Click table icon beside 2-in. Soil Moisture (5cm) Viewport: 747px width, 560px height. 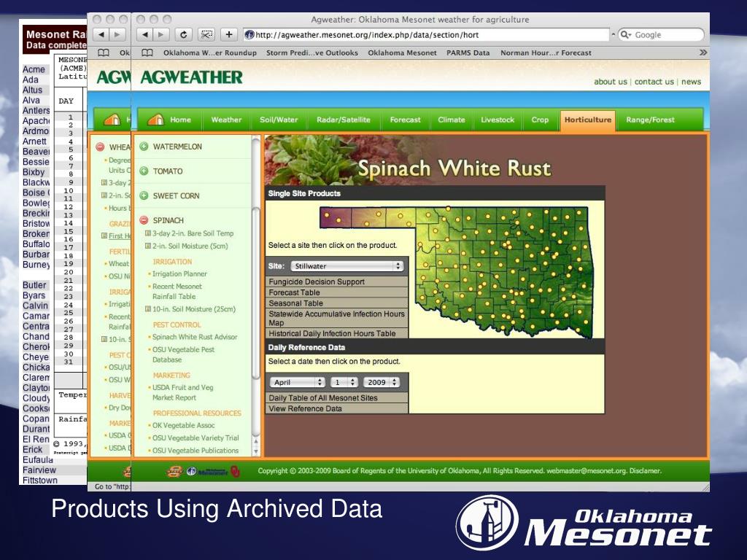(147, 246)
